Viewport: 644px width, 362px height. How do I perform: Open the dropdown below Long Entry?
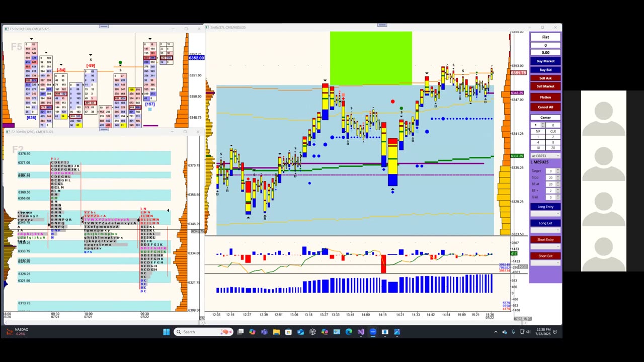[x=545, y=214]
